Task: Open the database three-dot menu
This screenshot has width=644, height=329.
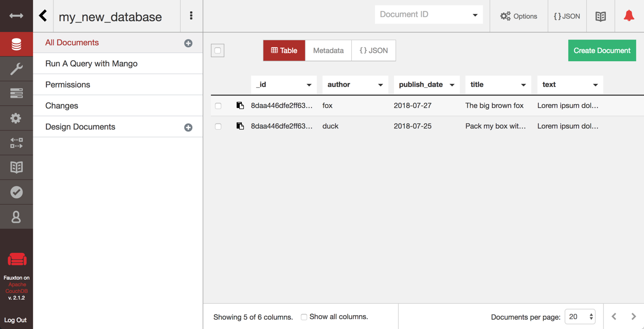Action: click(x=191, y=16)
